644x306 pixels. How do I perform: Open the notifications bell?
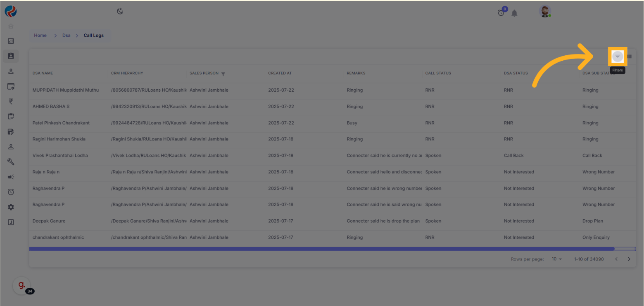(x=514, y=13)
